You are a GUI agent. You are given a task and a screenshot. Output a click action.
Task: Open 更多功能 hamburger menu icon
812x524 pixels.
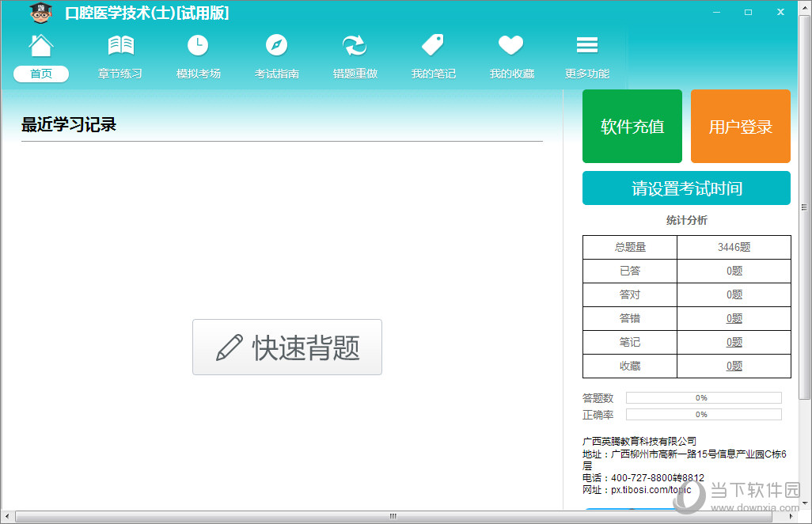(x=587, y=46)
